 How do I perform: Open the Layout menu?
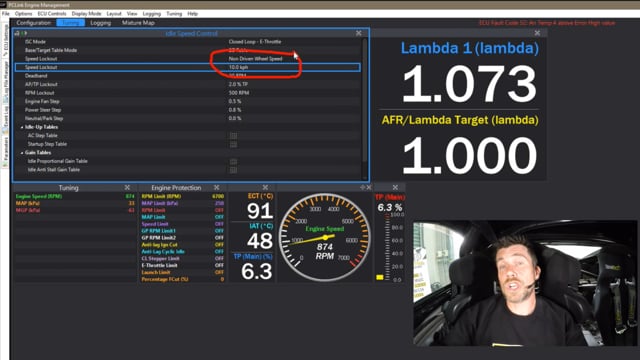click(114, 13)
